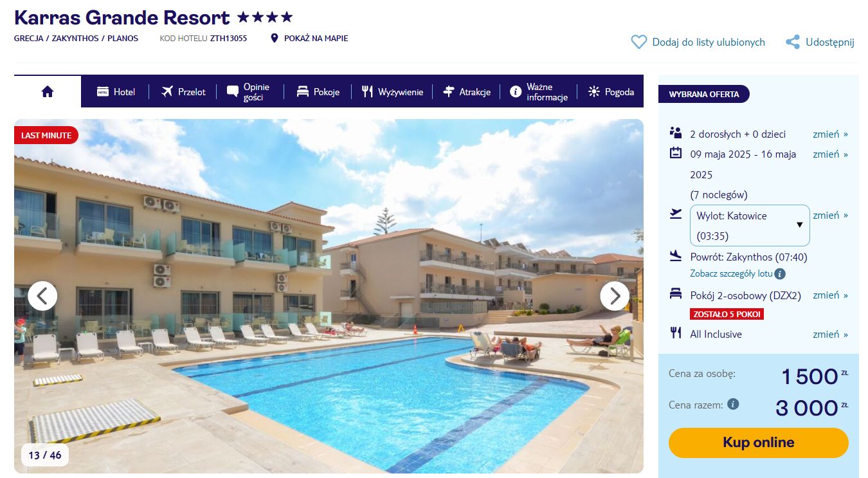Show the previous gallery photo
This screenshot has height=478, width=868.
[42, 296]
